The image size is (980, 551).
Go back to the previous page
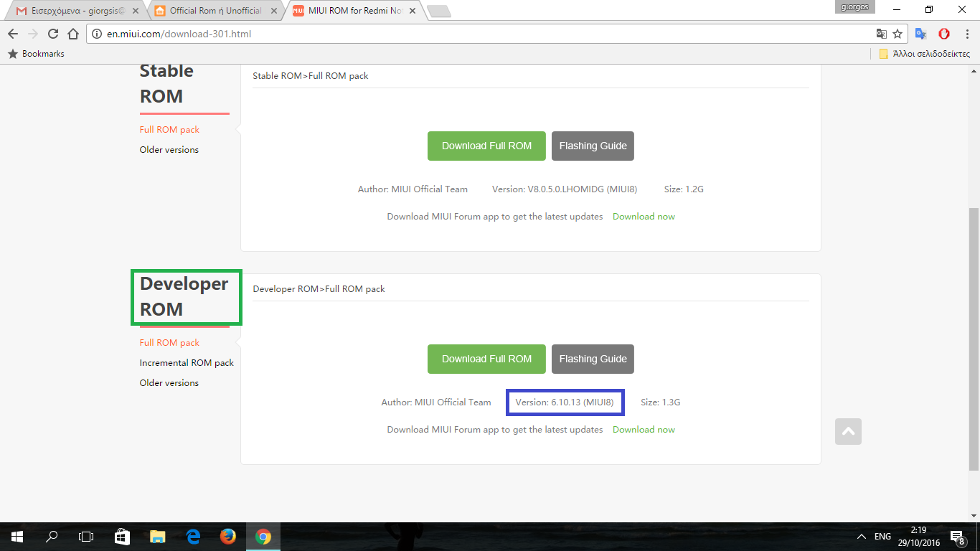point(13,34)
